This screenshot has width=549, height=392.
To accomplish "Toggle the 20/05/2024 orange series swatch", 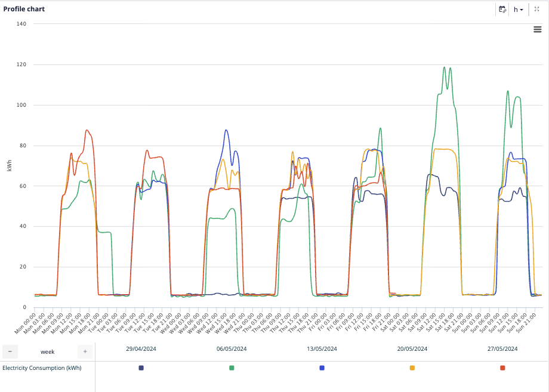I will (412, 368).
